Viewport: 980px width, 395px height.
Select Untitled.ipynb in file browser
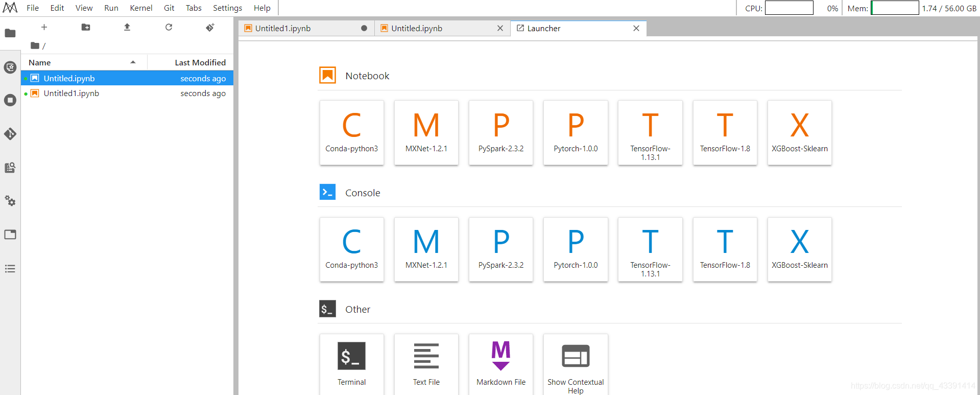coord(127,78)
